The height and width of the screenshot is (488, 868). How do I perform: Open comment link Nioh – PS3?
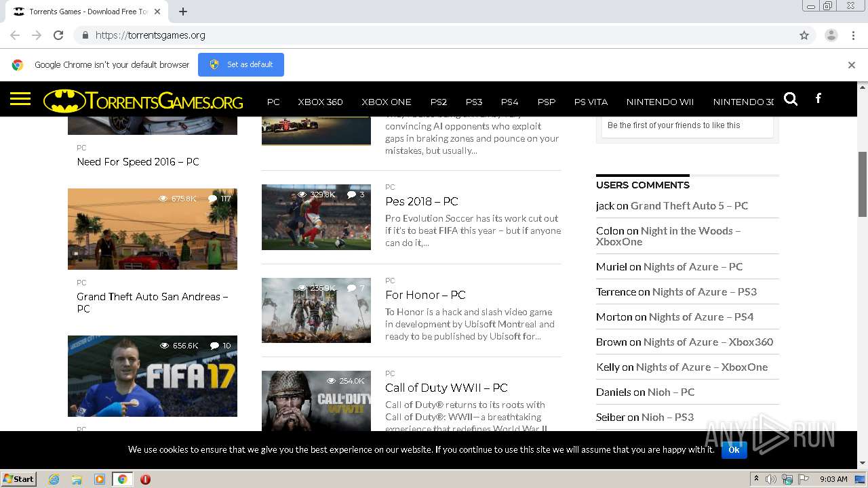coord(667,417)
